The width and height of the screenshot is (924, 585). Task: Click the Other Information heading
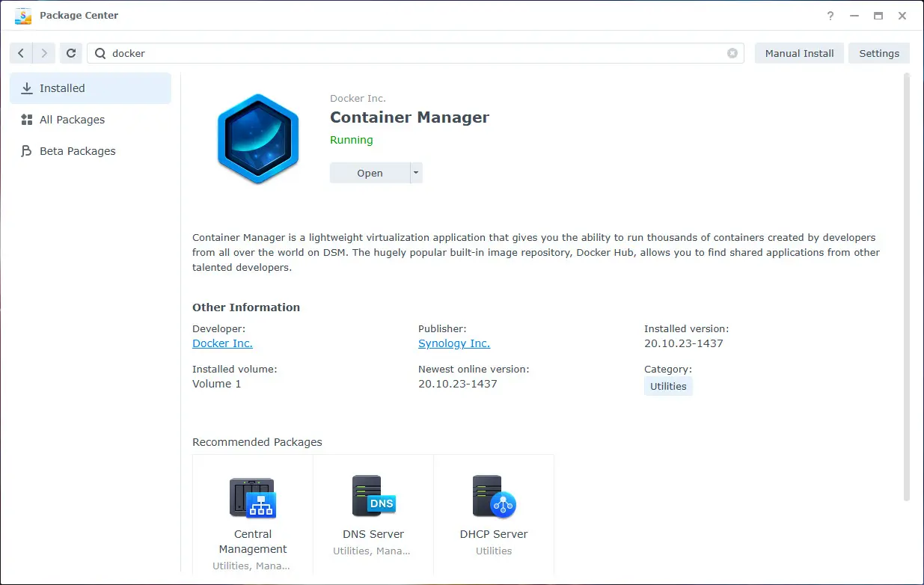click(246, 307)
